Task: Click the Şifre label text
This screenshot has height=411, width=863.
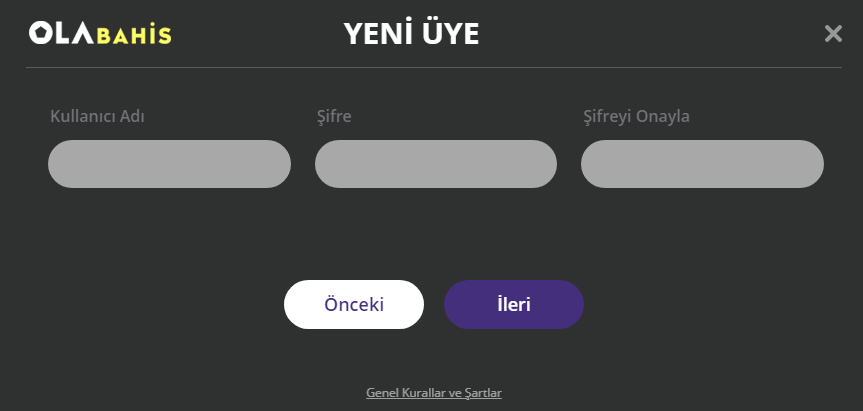Action: 334,117
